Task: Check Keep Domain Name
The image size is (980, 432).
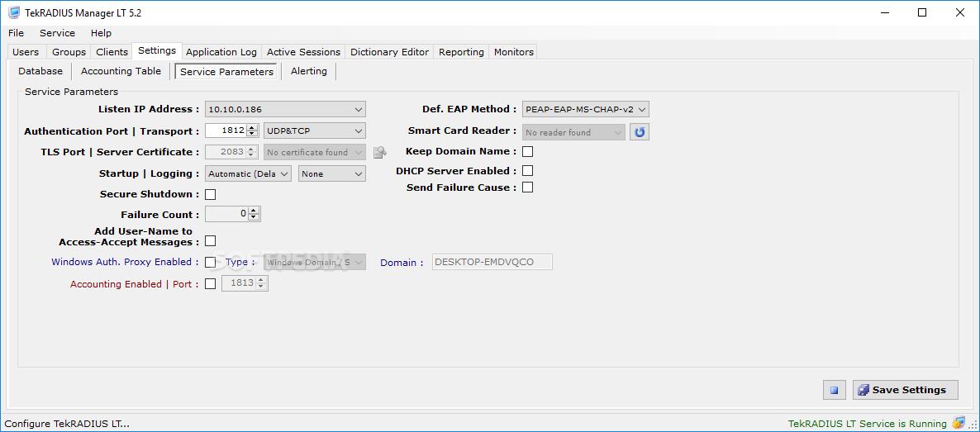Action: [x=527, y=151]
